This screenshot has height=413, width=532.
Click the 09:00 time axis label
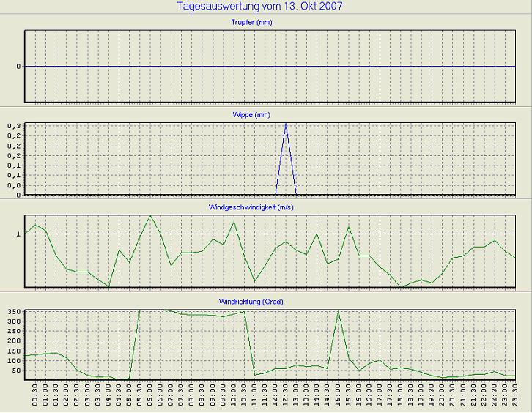tap(213, 397)
